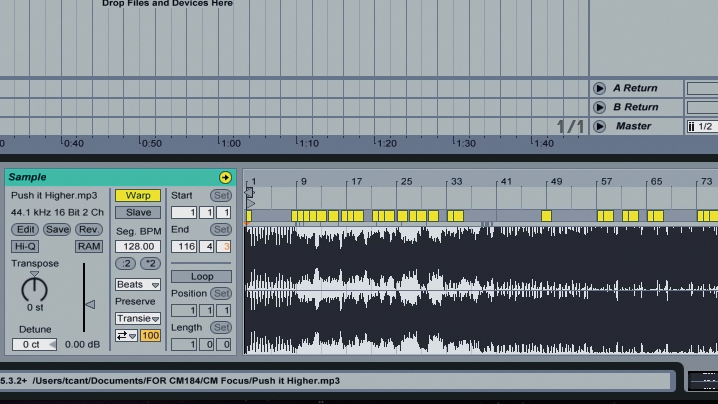The image size is (718, 404).
Task: Toggle the Slave button
Action: [138, 212]
